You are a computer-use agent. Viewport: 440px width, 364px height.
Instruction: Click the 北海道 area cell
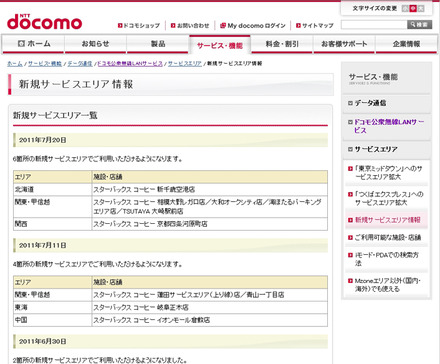pyautogui.click(x=52, y=189)
